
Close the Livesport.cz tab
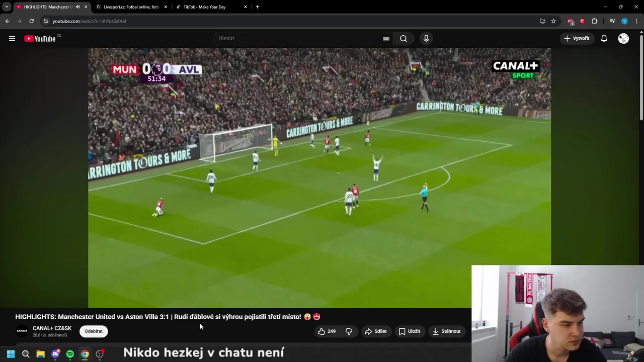coord(166,7)
